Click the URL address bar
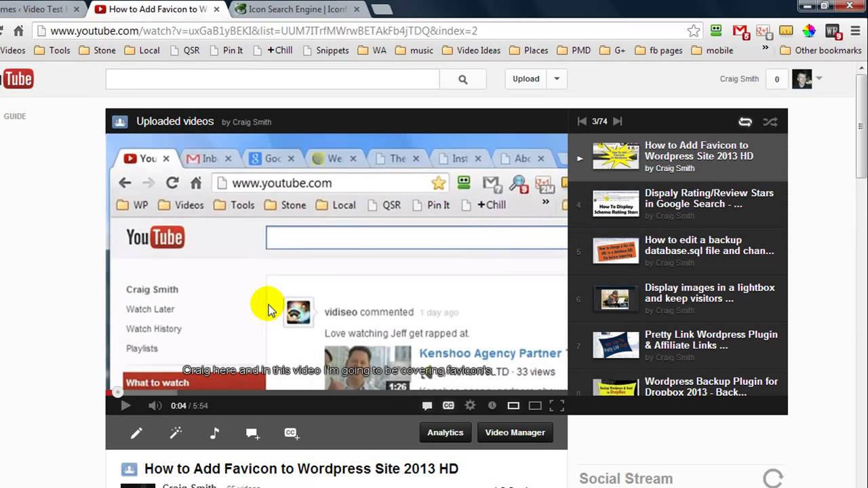 pos(366,31)
